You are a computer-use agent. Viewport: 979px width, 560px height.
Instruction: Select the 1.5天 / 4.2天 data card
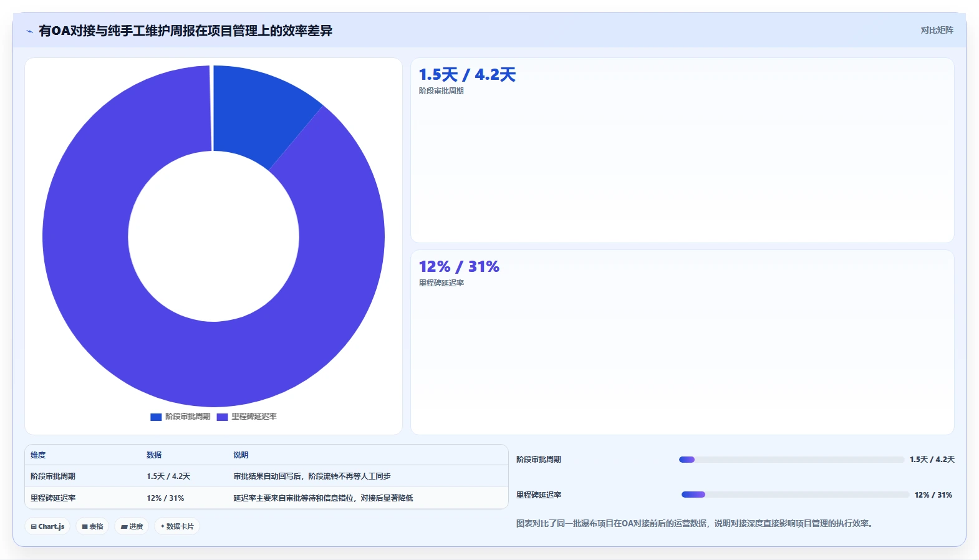click(x=682, y=150)
